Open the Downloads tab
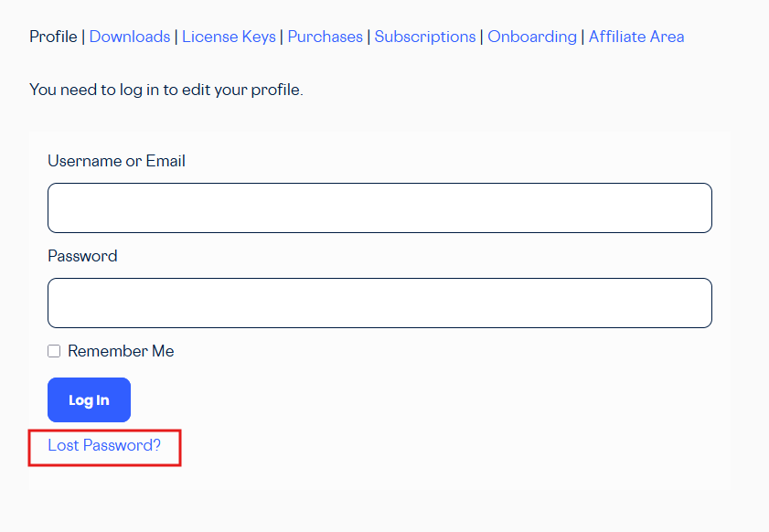769x532 pixels. click(x=129, y=37)
